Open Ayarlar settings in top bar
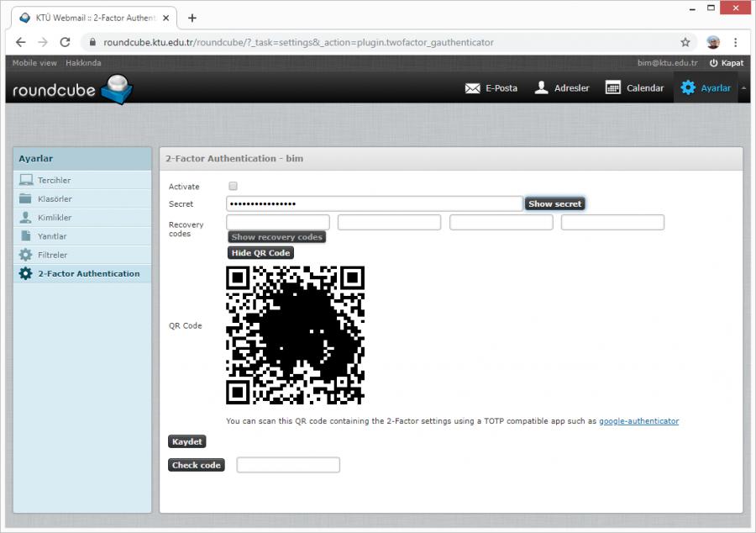 [x=706, y=88]
